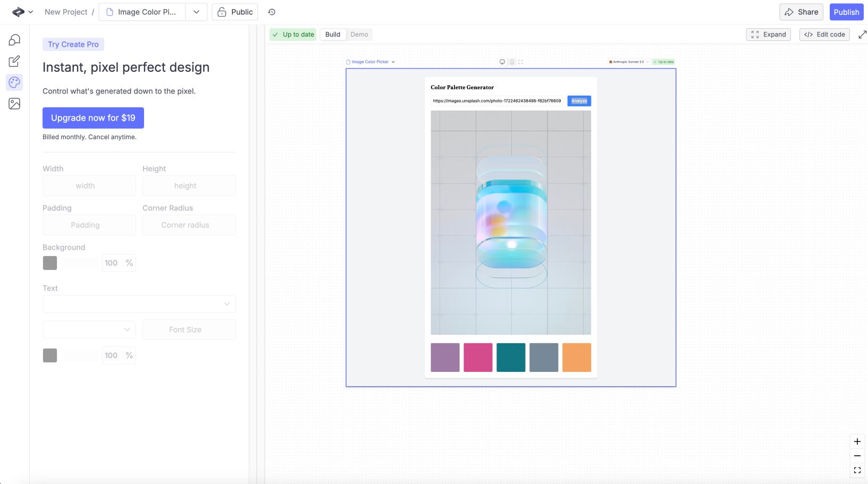Image resolution: width=868 pixels, height=484 pixels.
Task: Click Upgrade now for $19 button
Action: pyautogui.click(x=93, y=118)
